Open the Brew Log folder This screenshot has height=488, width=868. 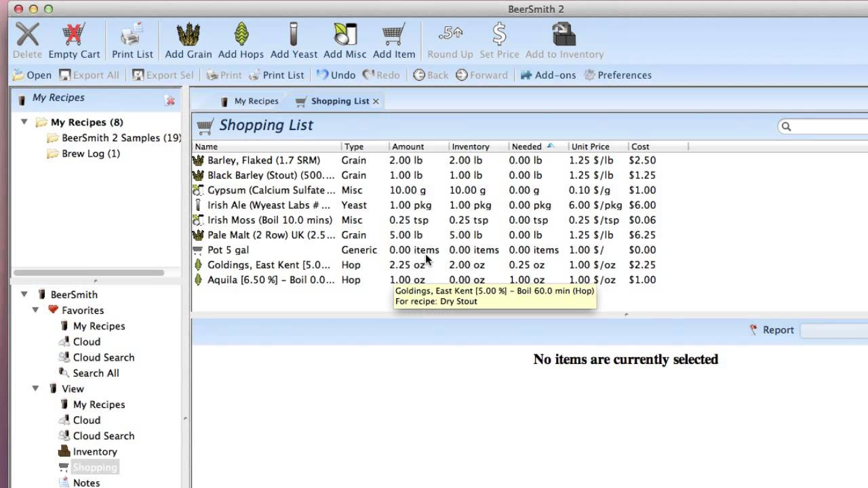(83, 153)
